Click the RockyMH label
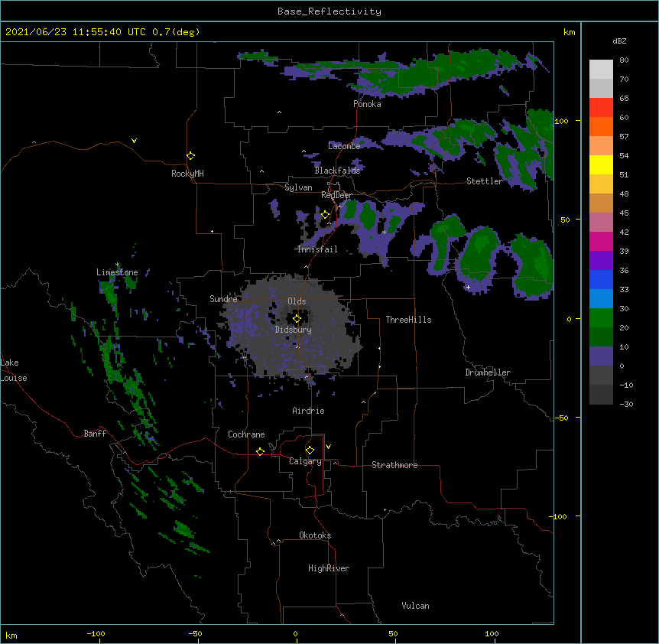This screenshot has height=644, width=659. pos(187,174)
